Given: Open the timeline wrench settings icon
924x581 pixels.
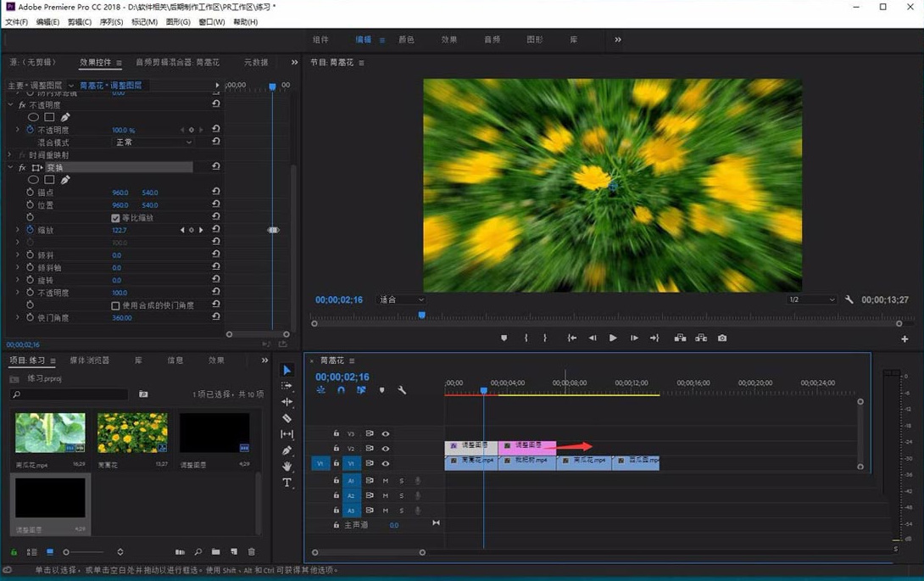Looking at the screenshot, I should pyautogui.click(x=402, y=390).
